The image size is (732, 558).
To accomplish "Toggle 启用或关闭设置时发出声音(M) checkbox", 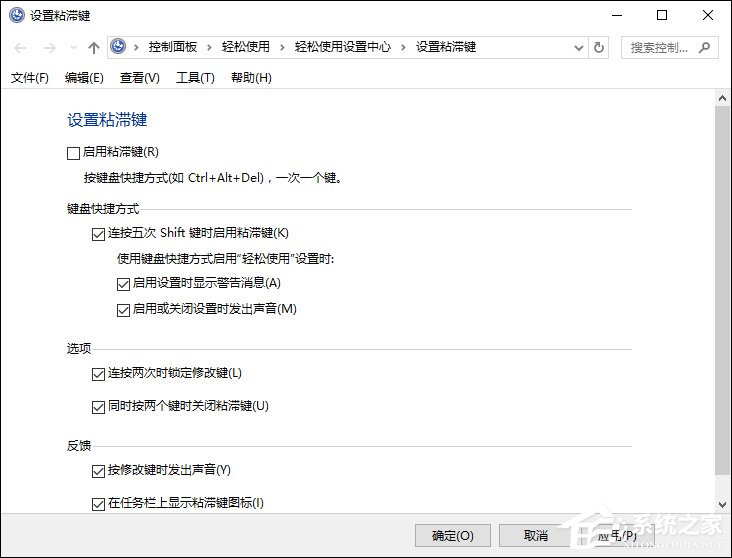I will pyautogui.click(x=123, y=310).
